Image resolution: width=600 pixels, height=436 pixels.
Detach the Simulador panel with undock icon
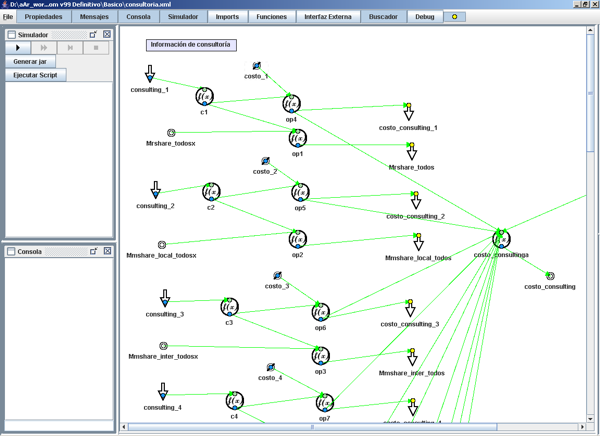(x=93, y=35)
